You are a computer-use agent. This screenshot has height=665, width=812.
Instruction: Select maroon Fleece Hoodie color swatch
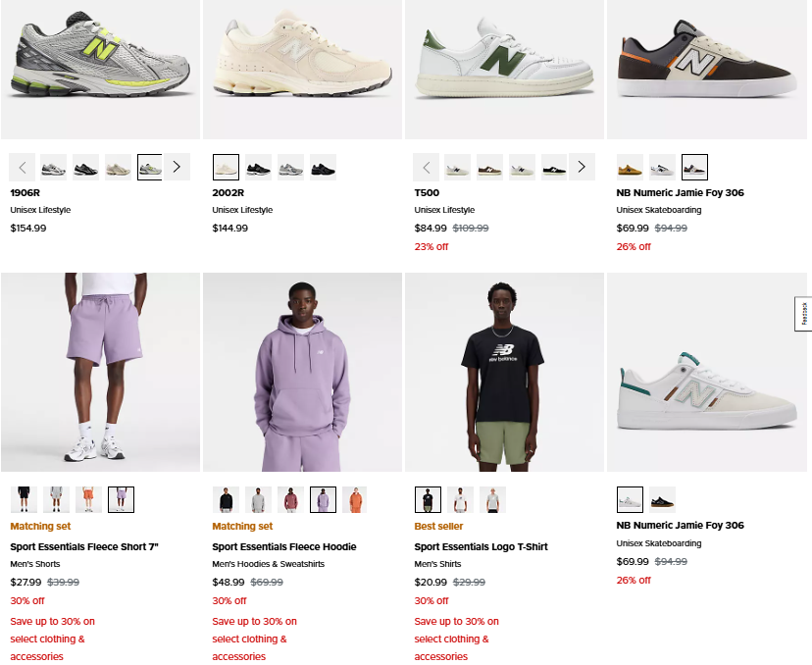point(290,500)
